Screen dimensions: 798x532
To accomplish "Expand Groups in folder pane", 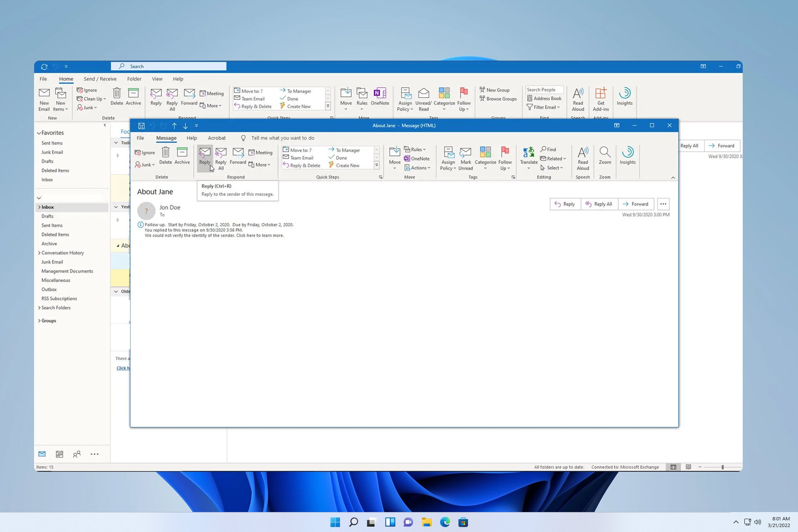I will pos(39,320).
